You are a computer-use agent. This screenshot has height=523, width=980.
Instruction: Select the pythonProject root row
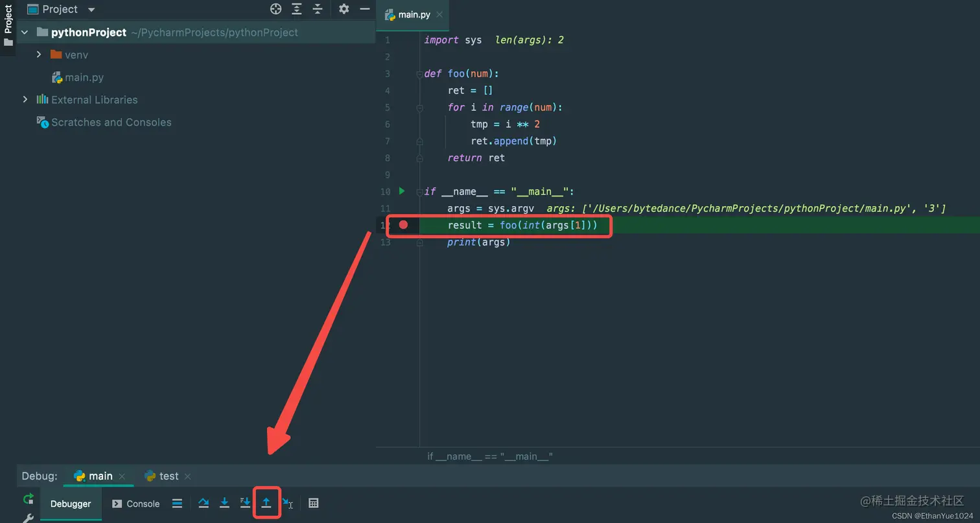[x=196, y=32]
